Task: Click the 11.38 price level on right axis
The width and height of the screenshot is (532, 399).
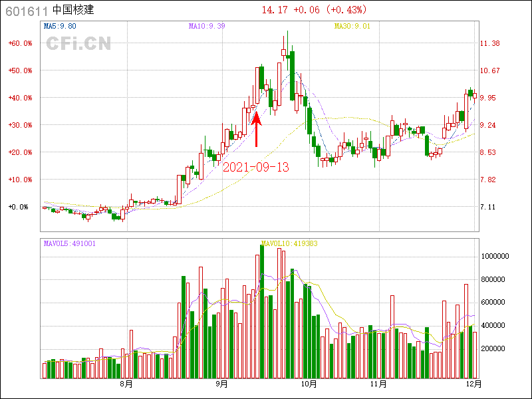Action: (x=490, y=43)
